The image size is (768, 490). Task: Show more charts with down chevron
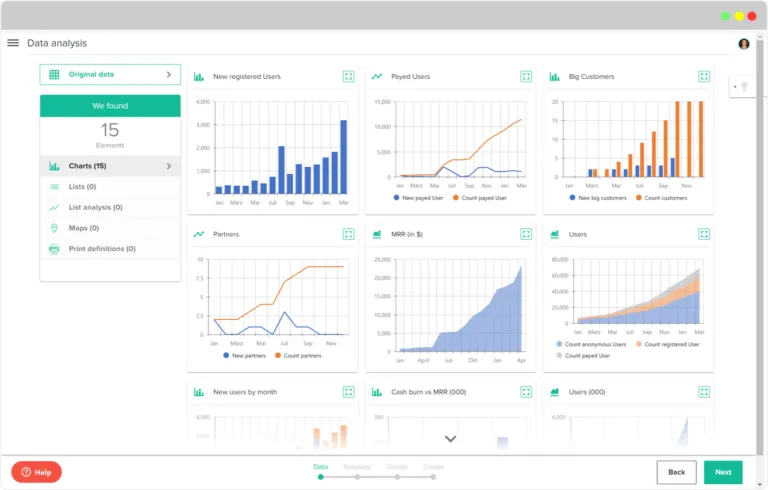pyautogui.click(x=451, y=439)
